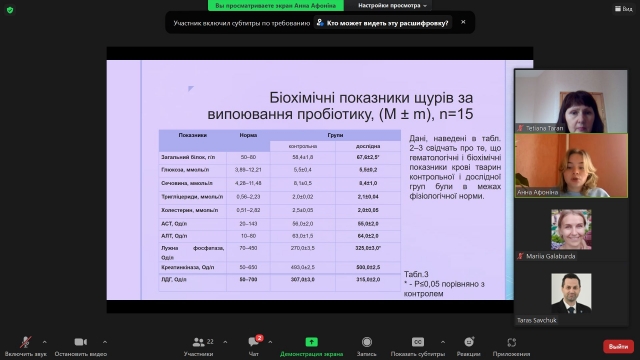Click the 'контрольна' column subheader
Screen dimensions: 640x360
(303, 146)
